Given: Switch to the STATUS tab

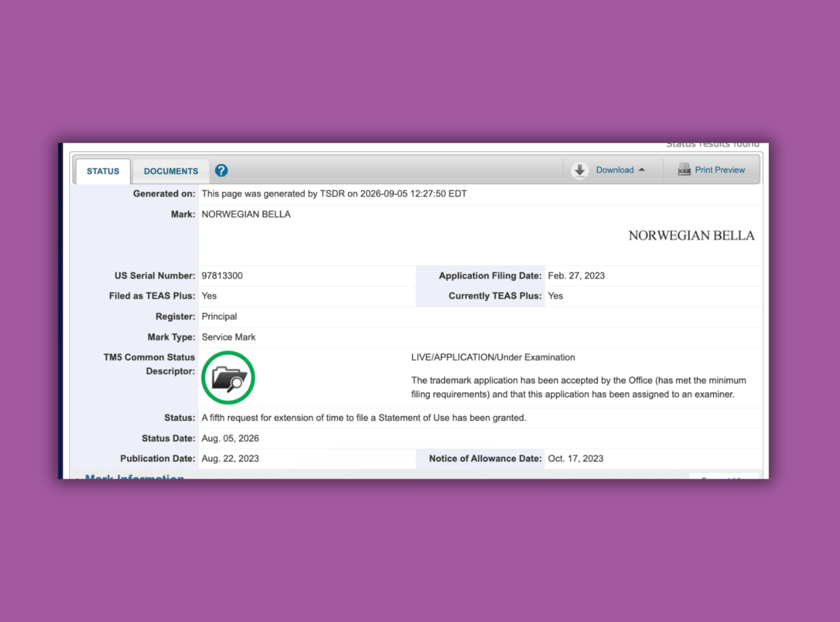Looking at the screenshot, I should click(103, 171).
